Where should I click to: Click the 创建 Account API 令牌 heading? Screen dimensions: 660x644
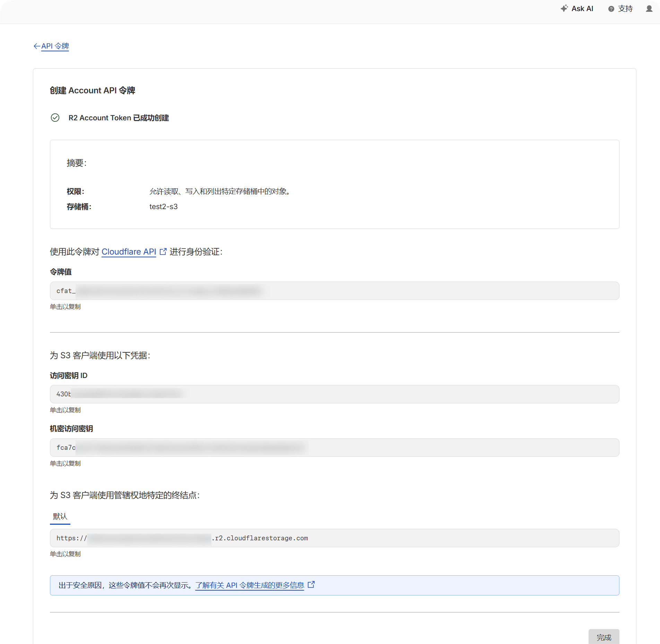coord(92,91)
